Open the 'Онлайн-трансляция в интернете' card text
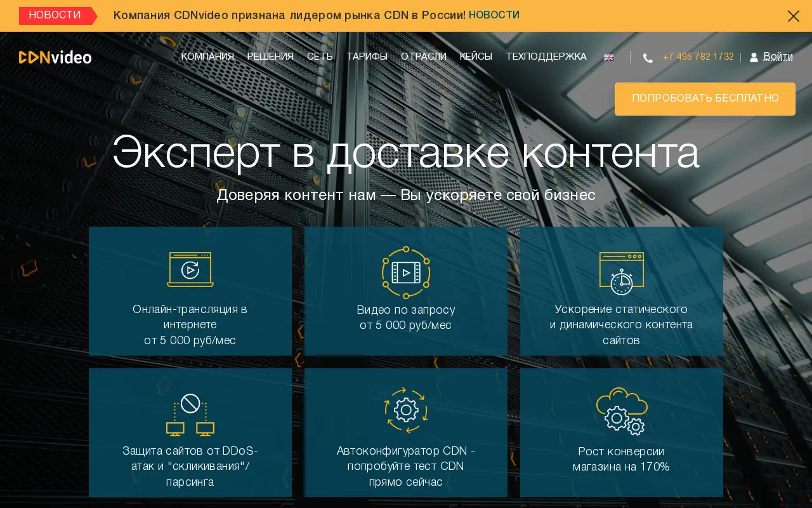 click(x=190, y=325)
